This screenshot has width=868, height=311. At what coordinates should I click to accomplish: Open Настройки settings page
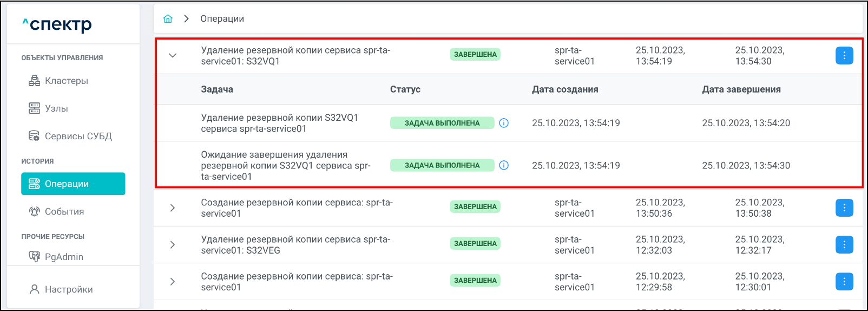pos(68,289)
